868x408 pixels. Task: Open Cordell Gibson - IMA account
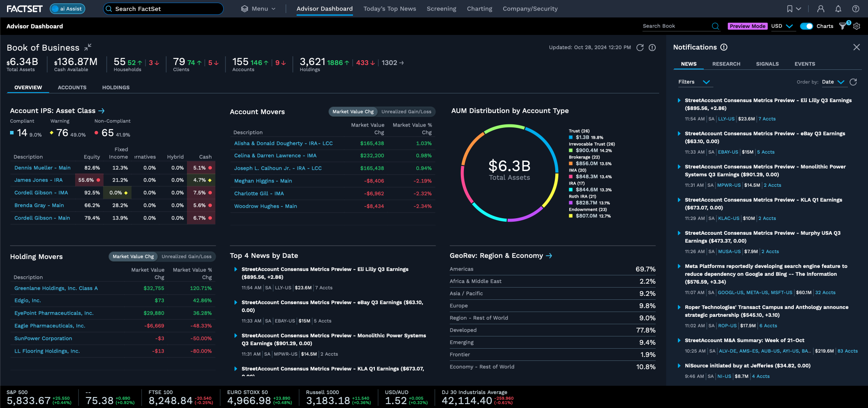[x=41, y=193]
